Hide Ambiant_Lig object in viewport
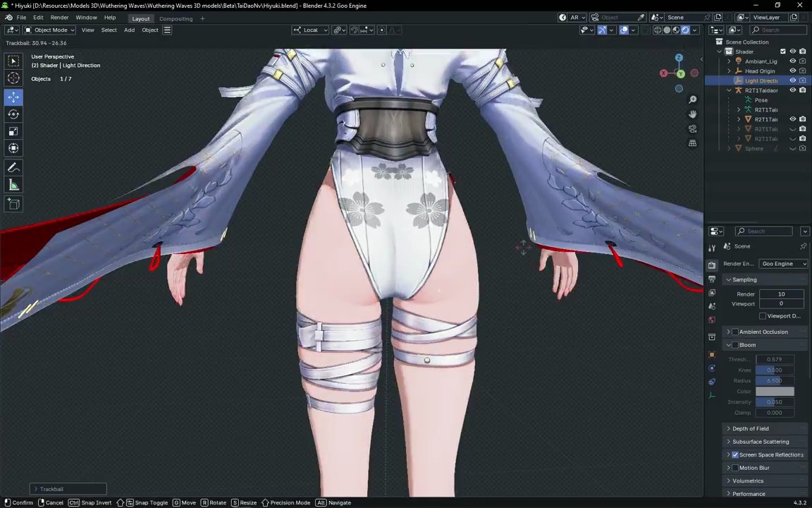Viewport: 812px width, 508px height. tap(792, 61)
